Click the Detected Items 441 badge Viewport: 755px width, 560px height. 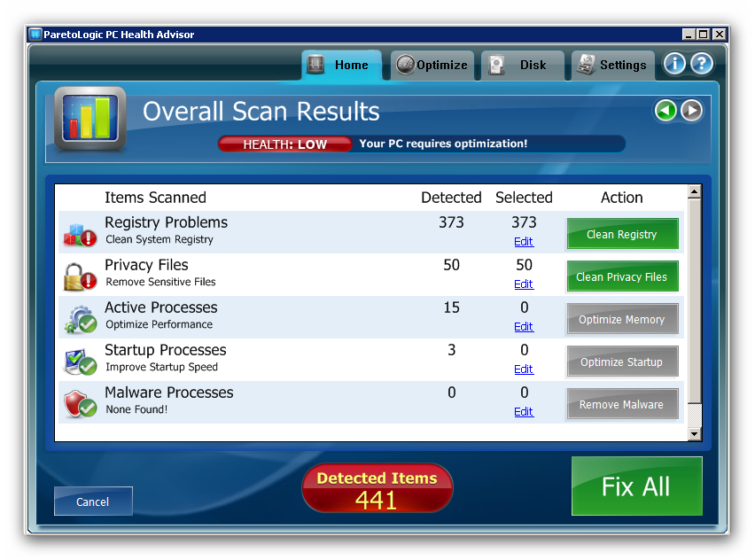pyautogui.click(x=377, y=487)
